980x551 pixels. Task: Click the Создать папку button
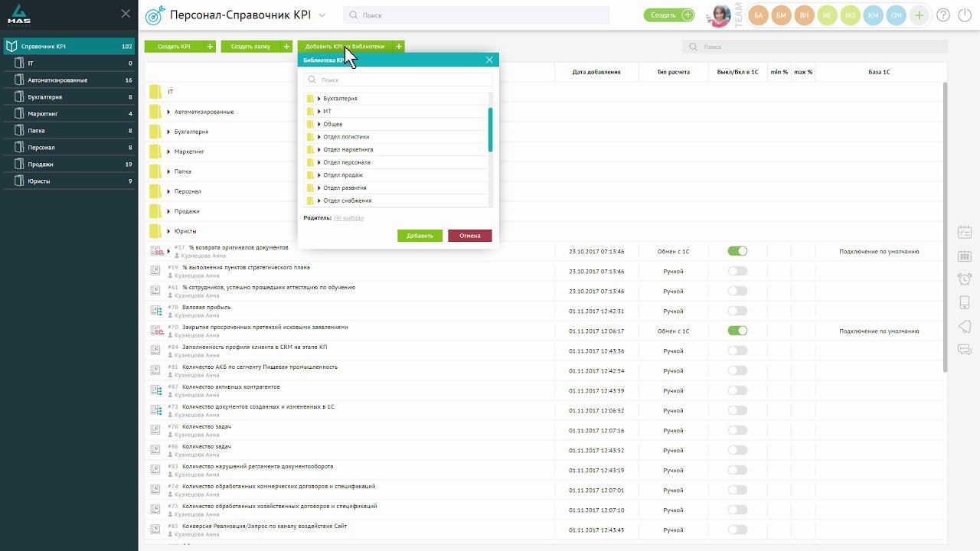251,47
